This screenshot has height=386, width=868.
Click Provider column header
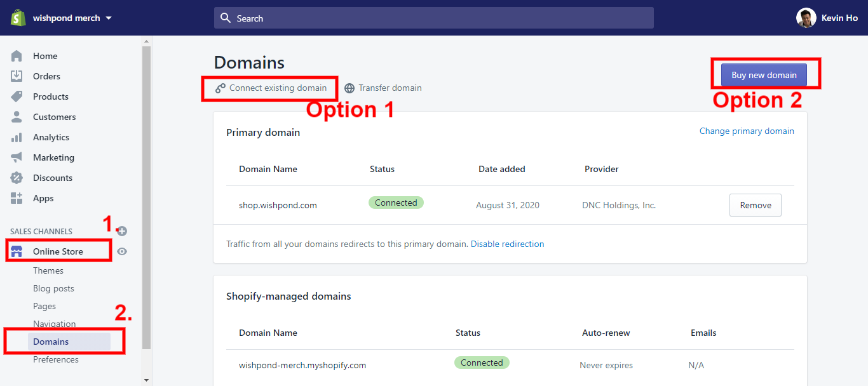click(x=602, y=169)
